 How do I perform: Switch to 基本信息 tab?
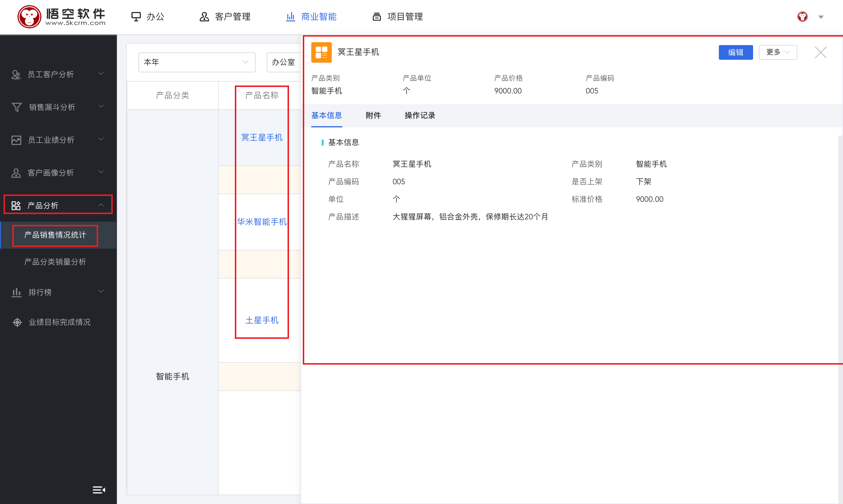[x=326, y=115]
